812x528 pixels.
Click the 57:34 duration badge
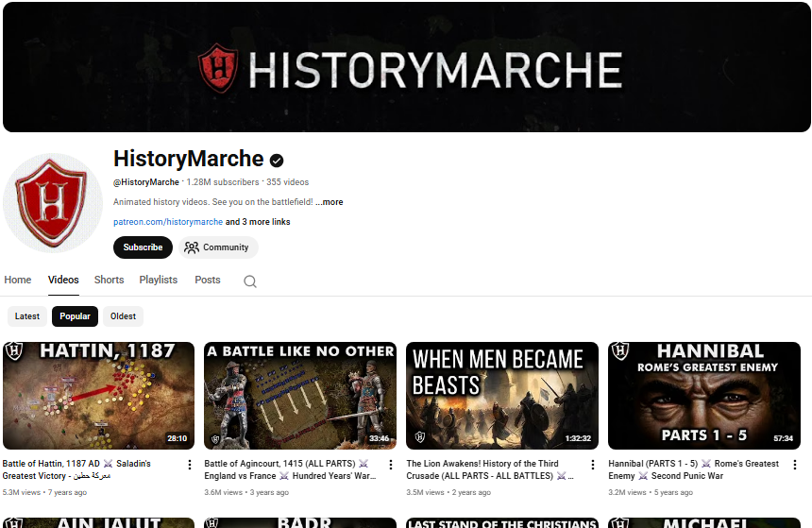pyautogui.click(x=783, y=438)
